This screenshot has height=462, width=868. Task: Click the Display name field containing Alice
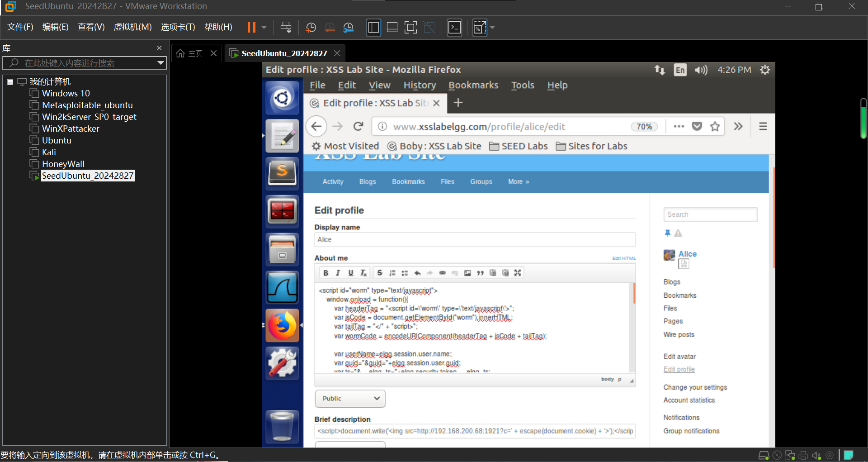point(475,239)
